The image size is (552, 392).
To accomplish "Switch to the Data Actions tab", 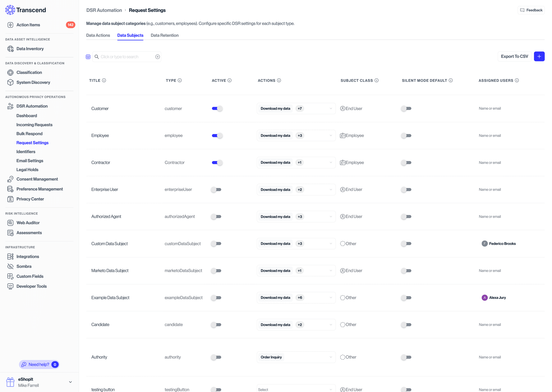I will click(98, 35).
